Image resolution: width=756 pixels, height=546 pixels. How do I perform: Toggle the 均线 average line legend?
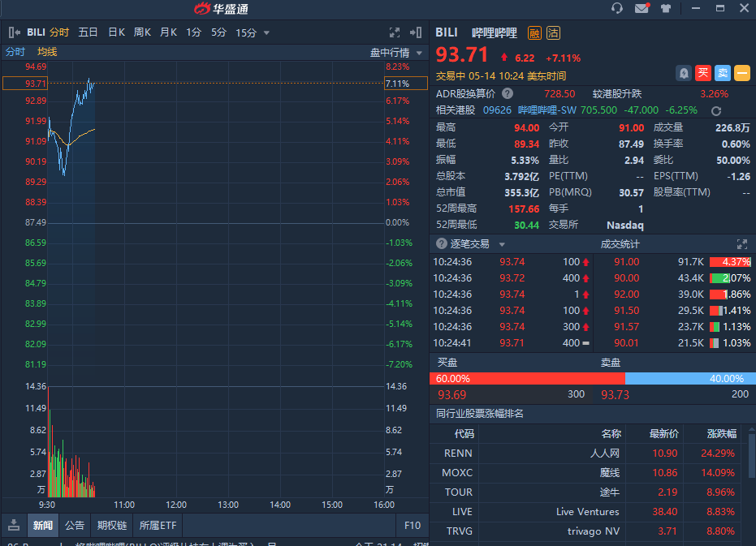47,52
